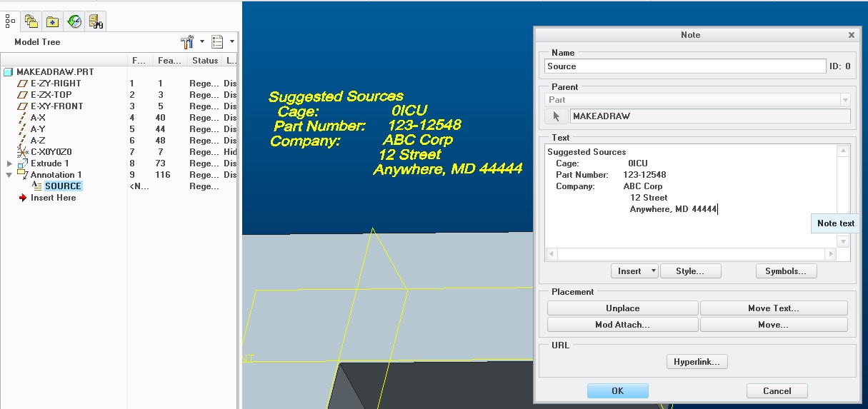The width and height of the screenshot is (868, 409).
Task: Click the Insert Here marker
Action: [53, 198]
